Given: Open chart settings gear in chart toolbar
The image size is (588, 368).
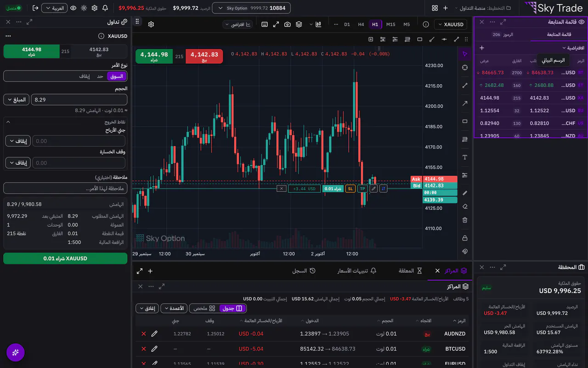Looking at the screenshot, I should (151, 24).
